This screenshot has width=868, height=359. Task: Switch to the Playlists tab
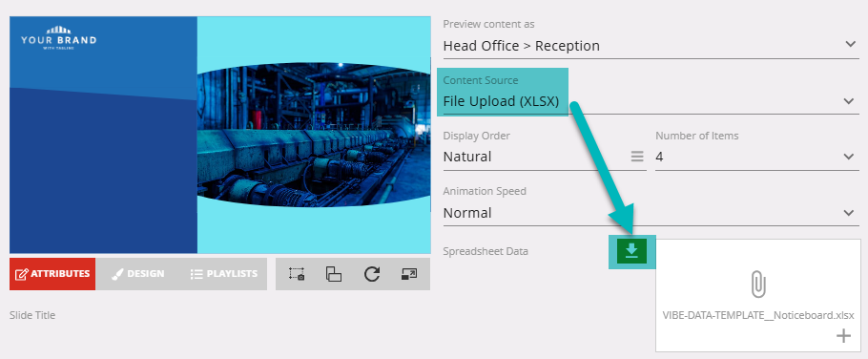click(223, 274)
